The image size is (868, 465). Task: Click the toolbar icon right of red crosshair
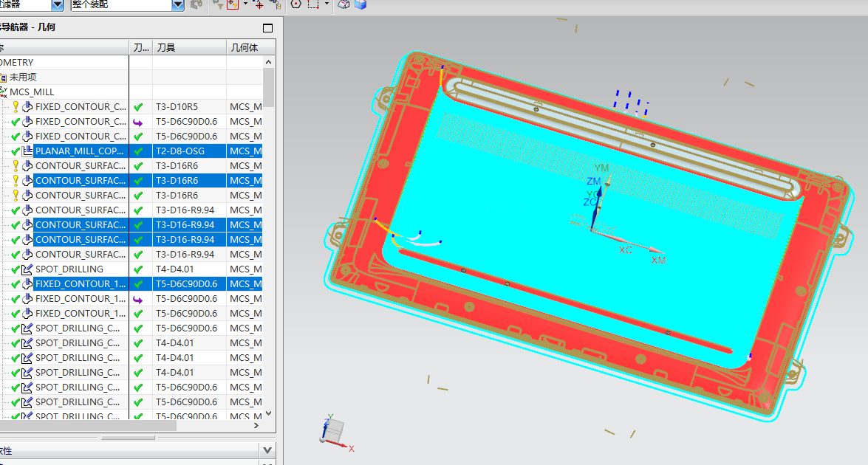[275, 4]
